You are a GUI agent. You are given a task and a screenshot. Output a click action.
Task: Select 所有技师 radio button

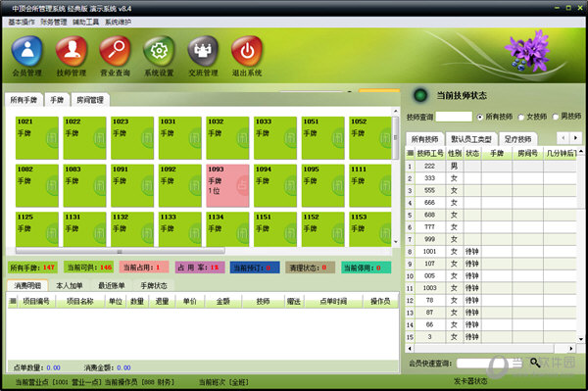coord(479,117)
